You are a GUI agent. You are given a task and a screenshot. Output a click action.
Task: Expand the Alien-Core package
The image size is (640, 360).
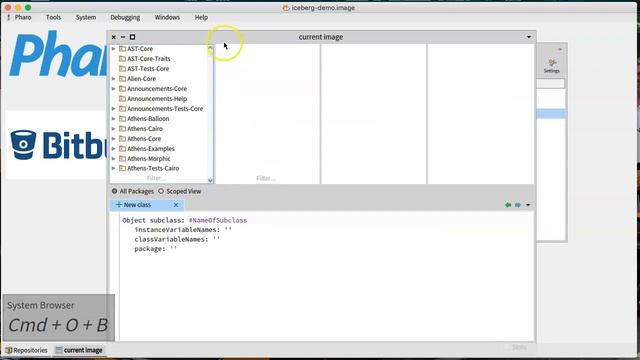coord(113,78)
